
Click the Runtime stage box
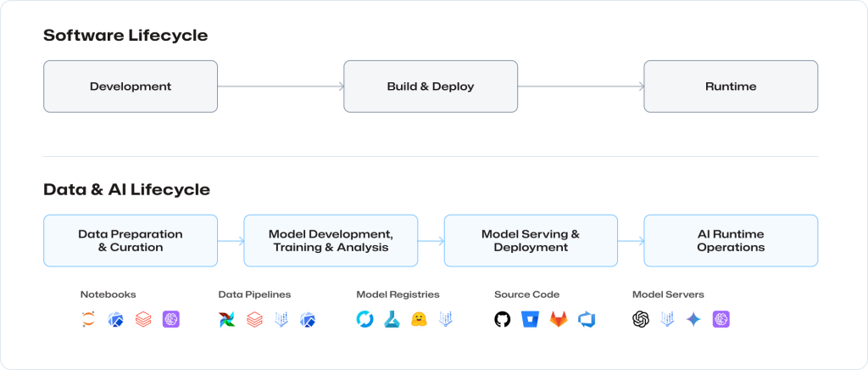731,87
